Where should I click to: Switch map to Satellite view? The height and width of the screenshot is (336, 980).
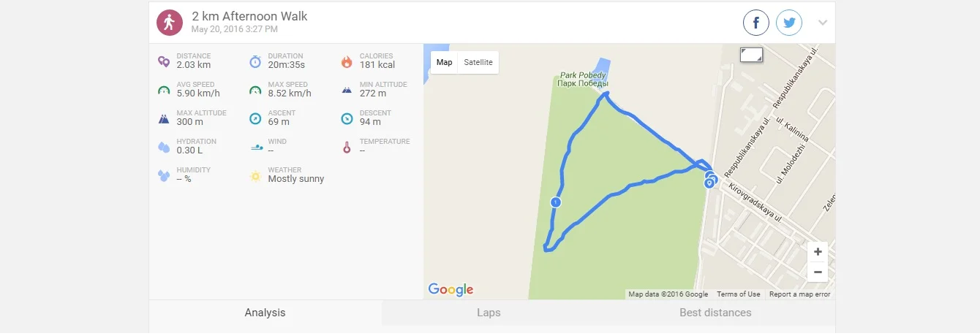[x=478, y=62]
